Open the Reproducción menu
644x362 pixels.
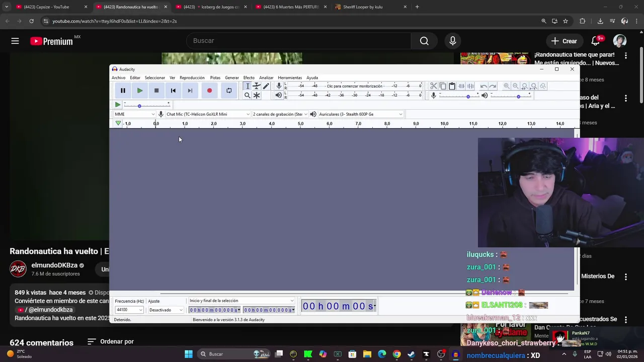pos(192,78)
